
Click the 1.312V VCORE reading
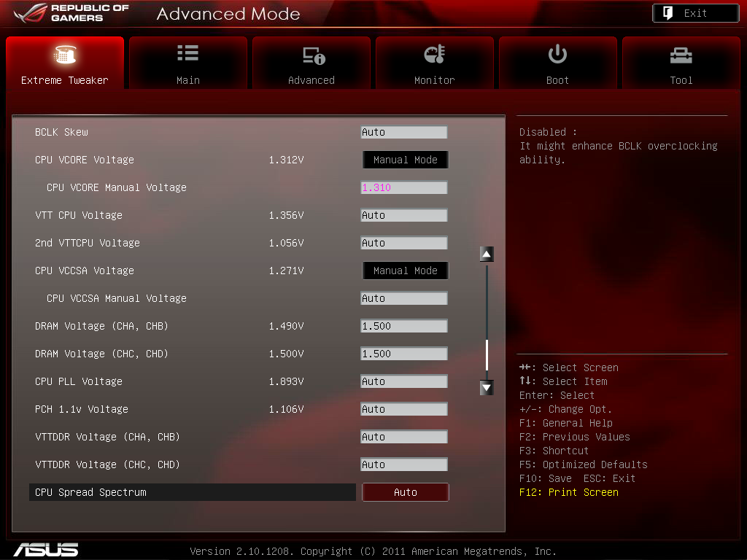click(x=286, y=160)
